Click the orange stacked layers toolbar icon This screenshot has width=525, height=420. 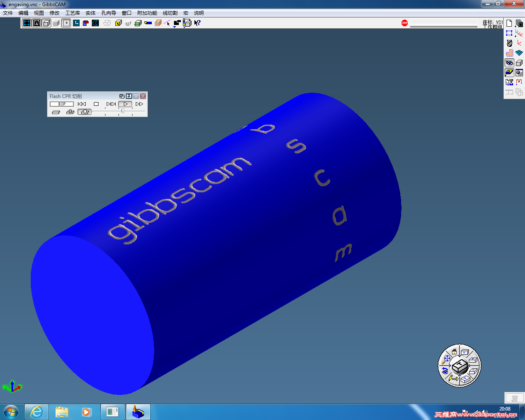click(158, 23)
